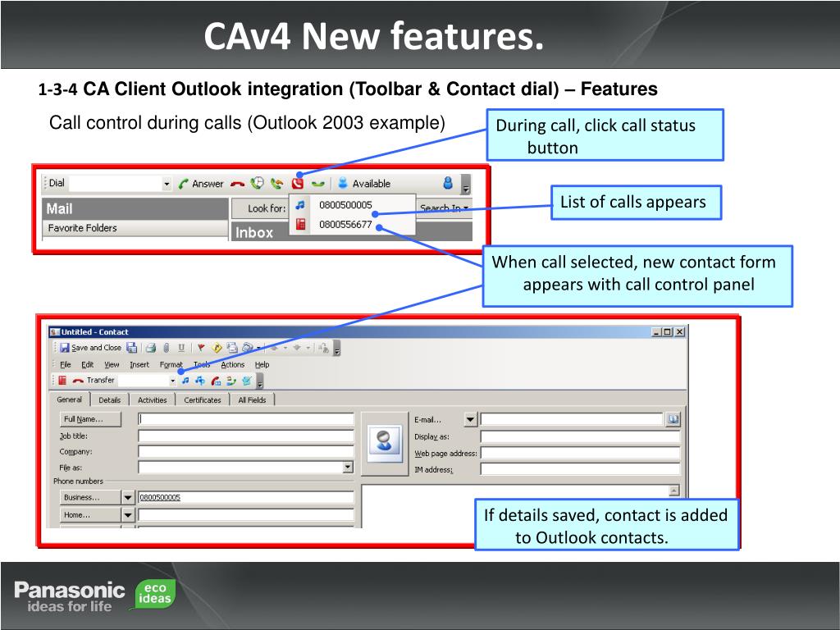Expand the Contact standard toolbar overflow options
Viewport: 840px width, 630px height.
pos(337,349)
